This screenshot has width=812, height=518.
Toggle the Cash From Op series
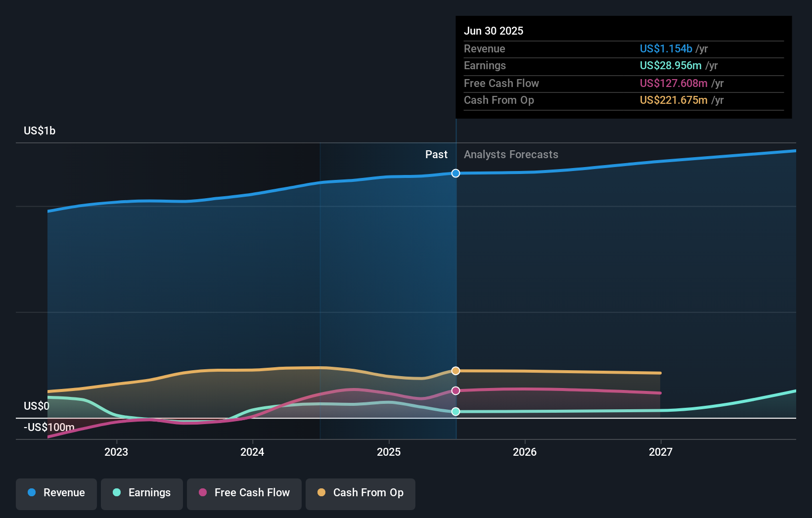pyautogui.click(x=360, y=493)
